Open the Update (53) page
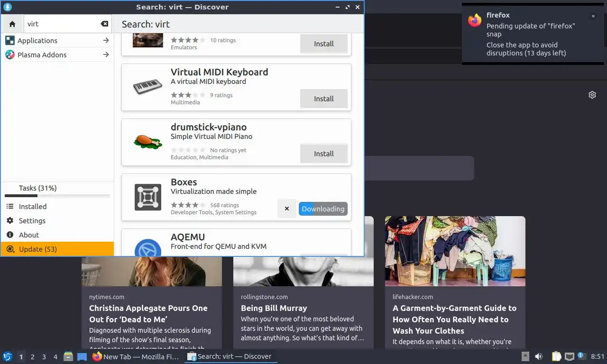The image size is (607, 364). point(57,249)
